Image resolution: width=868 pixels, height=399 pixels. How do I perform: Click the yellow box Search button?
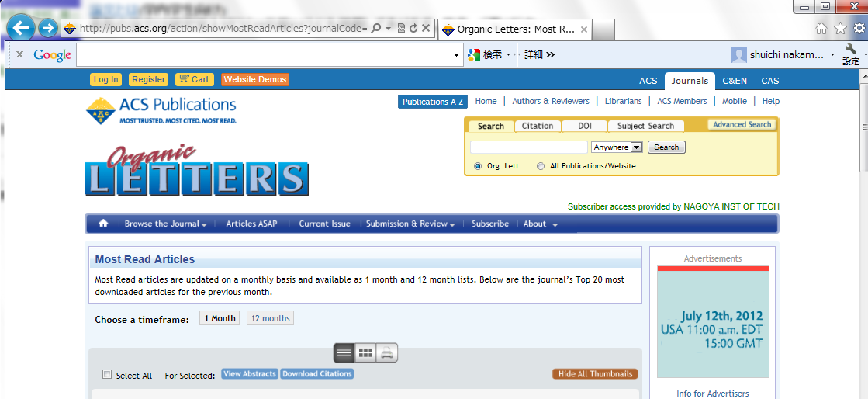tap(666, 147)
